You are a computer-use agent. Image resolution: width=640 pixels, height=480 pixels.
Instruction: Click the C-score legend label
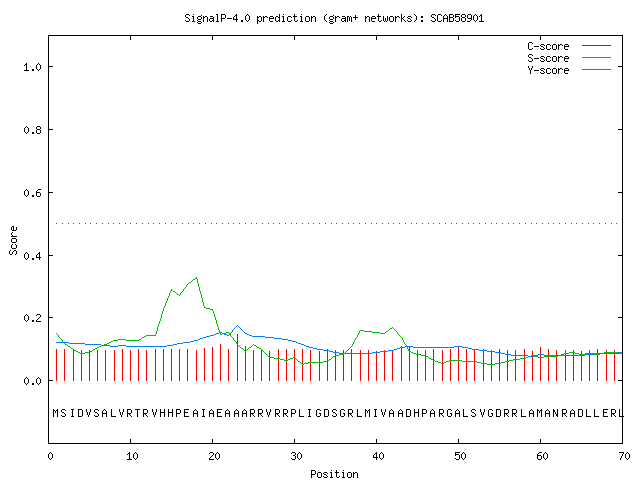tap(548, 46)
